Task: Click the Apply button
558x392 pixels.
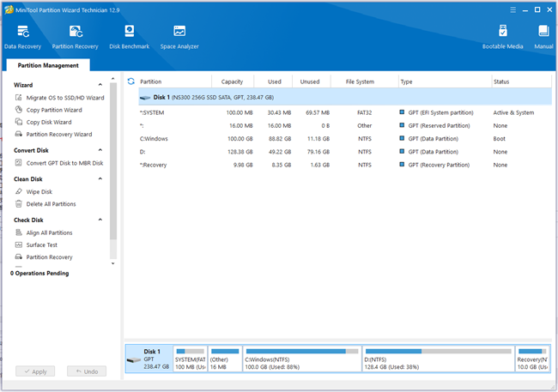Action: pos(35,371)
